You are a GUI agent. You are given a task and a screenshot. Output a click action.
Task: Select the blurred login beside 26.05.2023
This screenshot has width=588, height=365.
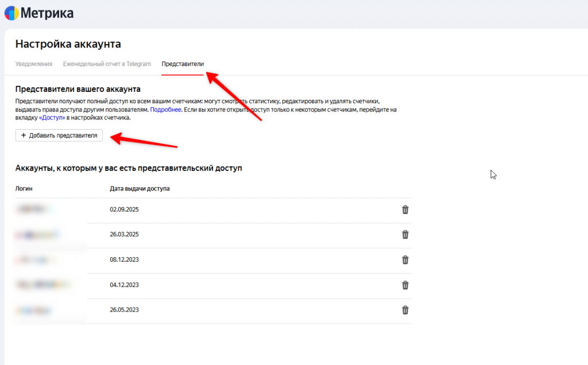pyautogui.click(x=36, y=310)
